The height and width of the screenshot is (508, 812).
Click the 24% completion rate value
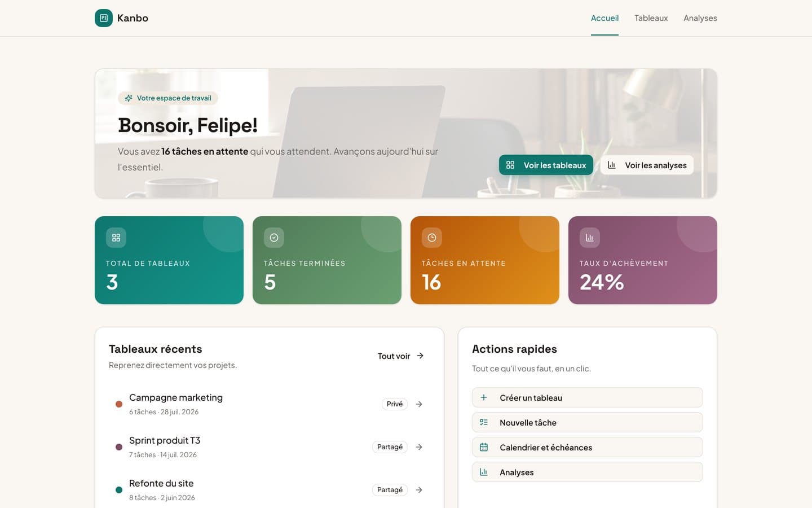coord(602,282)
